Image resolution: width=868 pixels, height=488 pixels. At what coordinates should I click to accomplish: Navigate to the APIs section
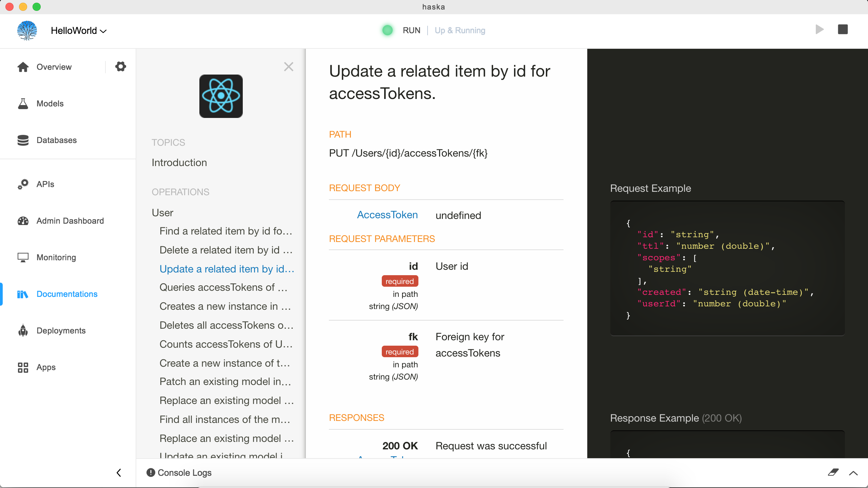pos(45,184)
